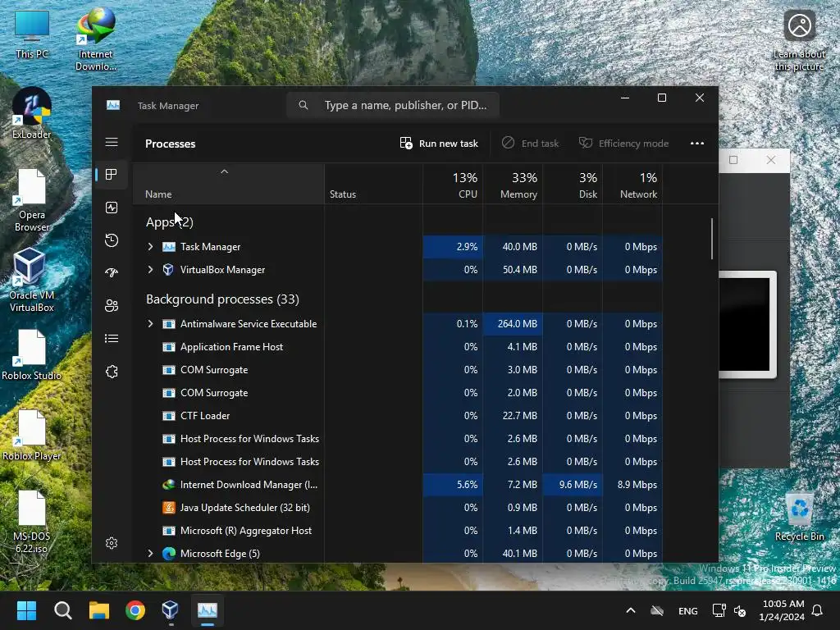Screen dimensions: 840x630
Task: Sort processes by CPU column
Action: (x=453, y=185)
